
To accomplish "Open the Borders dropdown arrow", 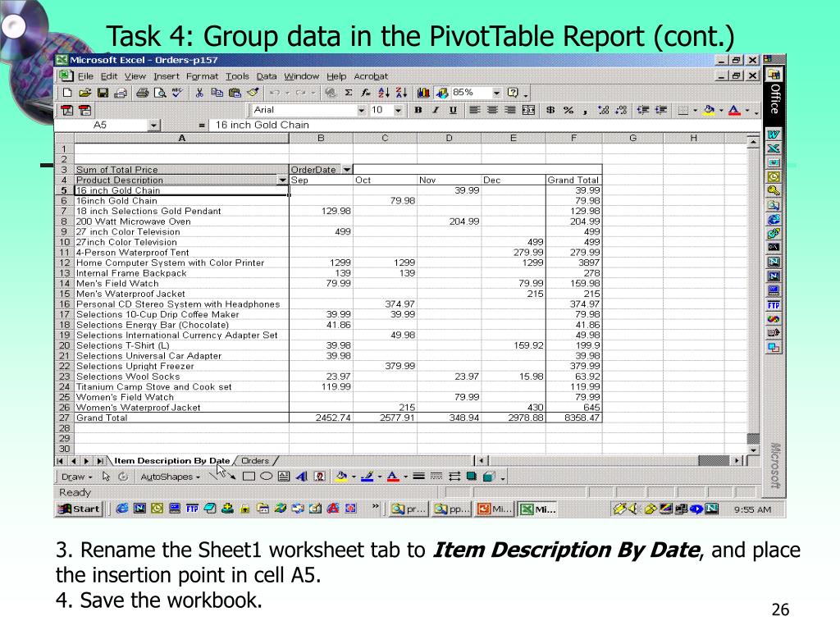I will [695, 111].
